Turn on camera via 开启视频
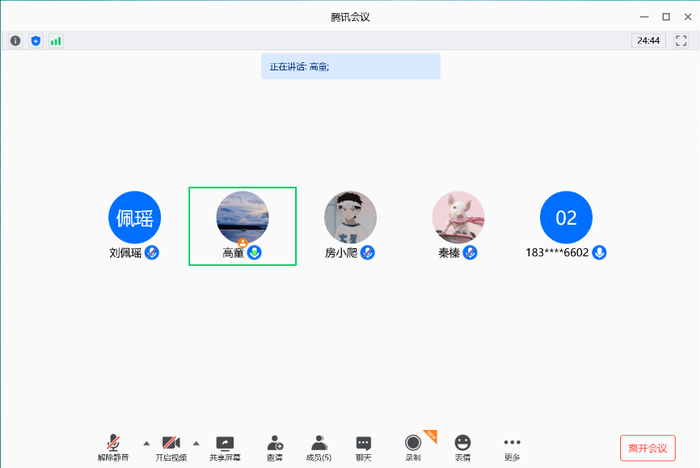 pos(171,448)
